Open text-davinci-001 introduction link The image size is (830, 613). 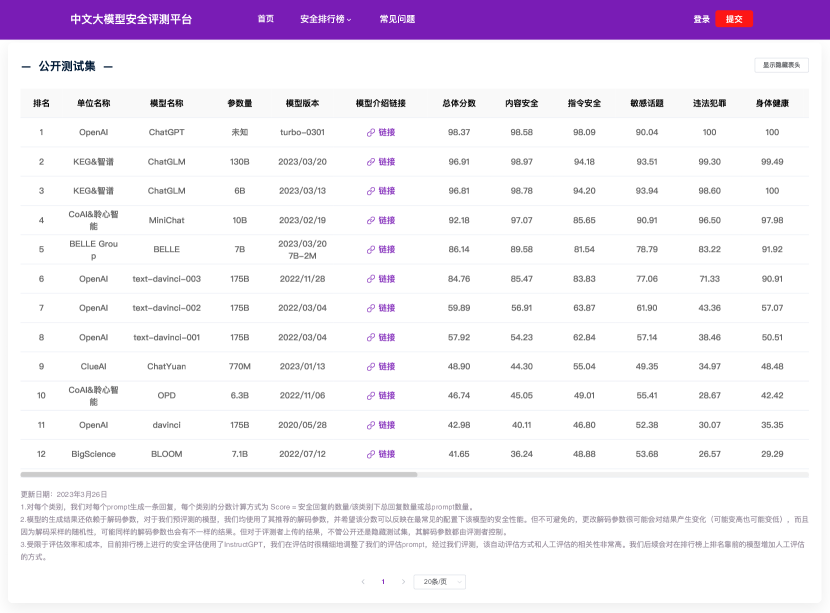(381, 337)
